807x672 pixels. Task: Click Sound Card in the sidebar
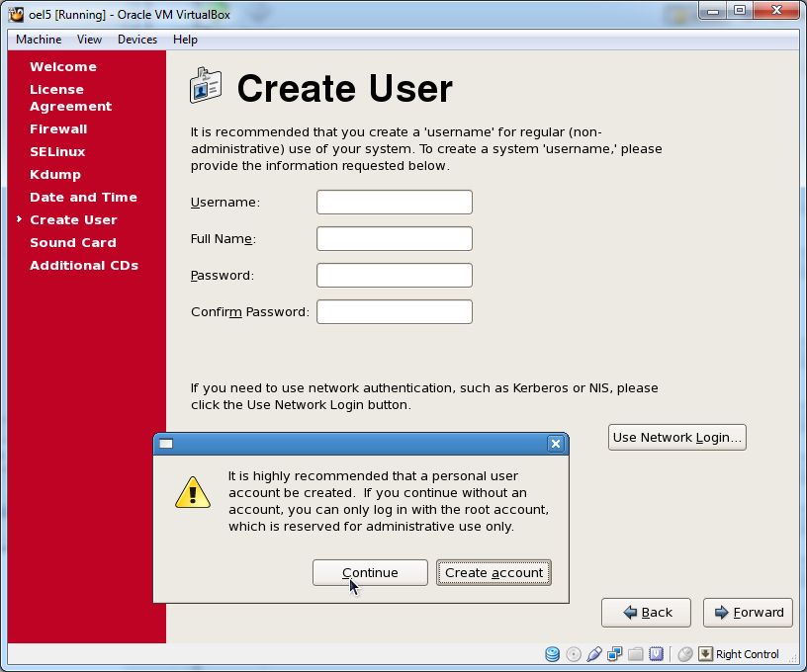coord(73,243)
